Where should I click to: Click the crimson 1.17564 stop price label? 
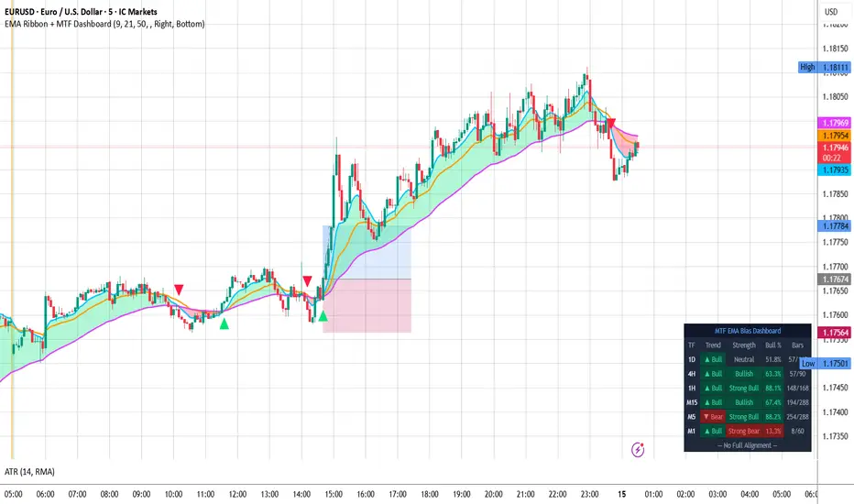pyautogui.click(x=835, y=333)
